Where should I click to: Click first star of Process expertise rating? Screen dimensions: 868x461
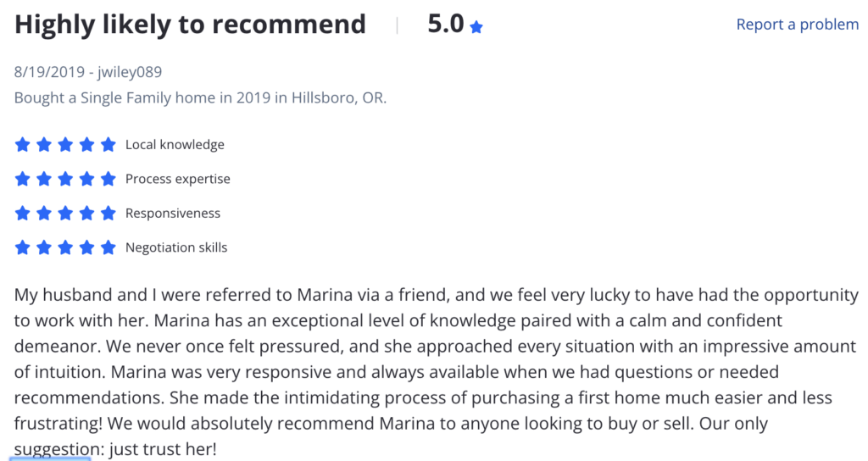22,179
